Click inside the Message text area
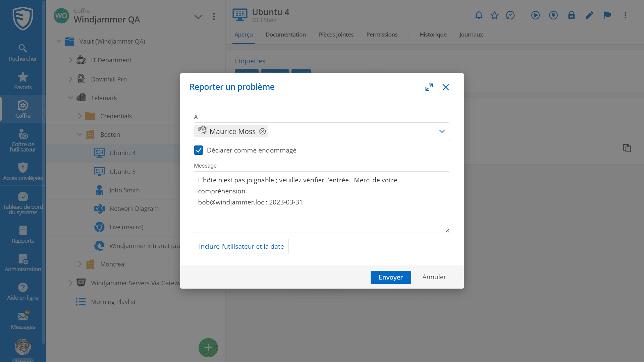 click(321, 216)
